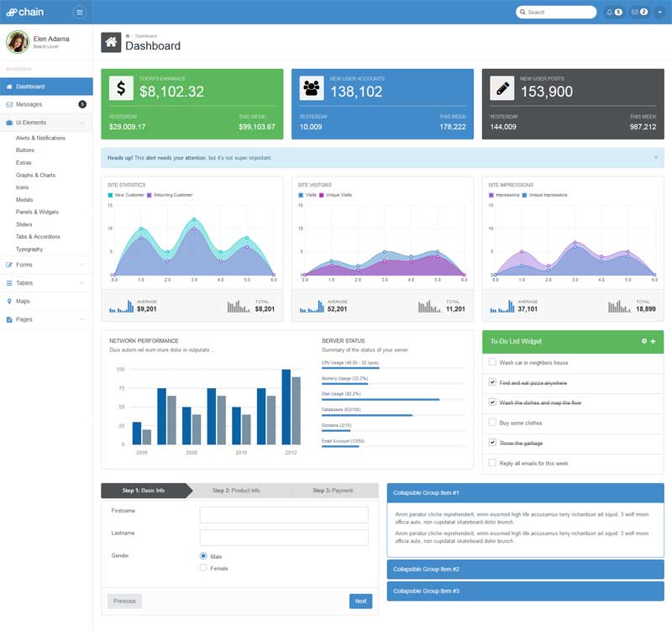Switch to Step 2: Product Info tab

point(235,491)
